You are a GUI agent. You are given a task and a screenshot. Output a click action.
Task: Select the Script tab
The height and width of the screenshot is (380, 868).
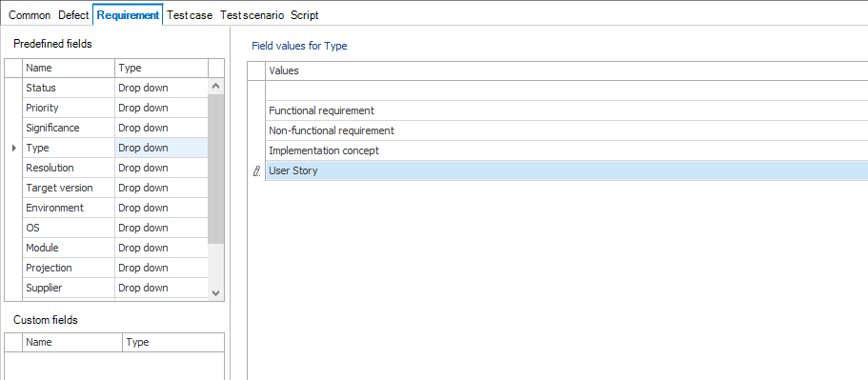305,15
